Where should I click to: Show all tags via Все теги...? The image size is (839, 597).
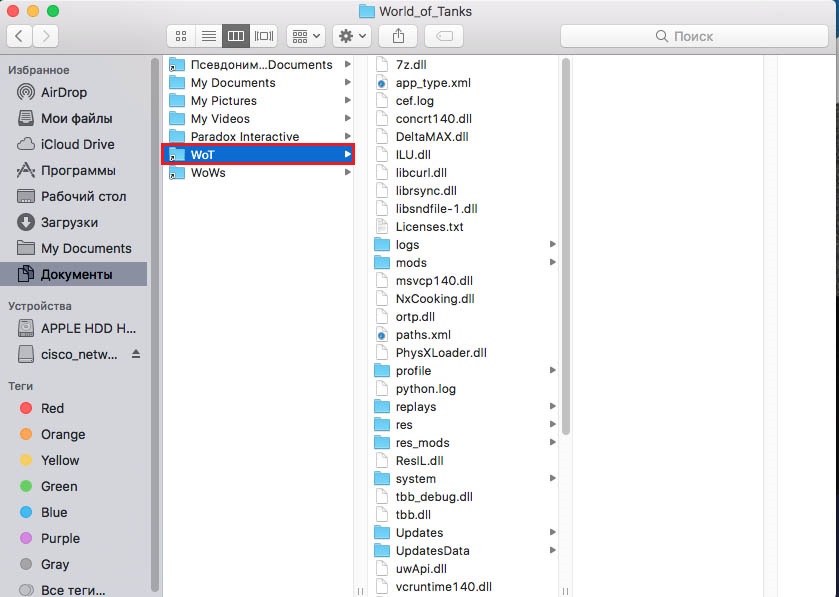point(74,590)
